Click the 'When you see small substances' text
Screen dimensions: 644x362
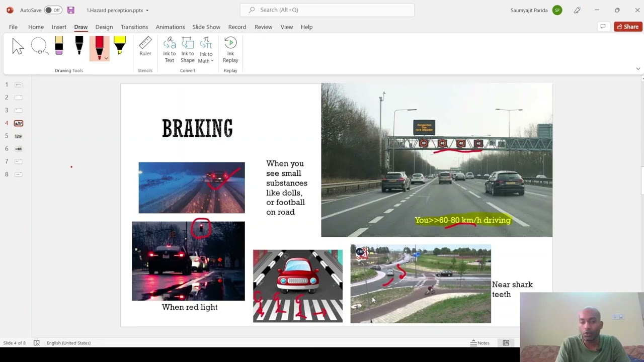[x=287, y=188]
